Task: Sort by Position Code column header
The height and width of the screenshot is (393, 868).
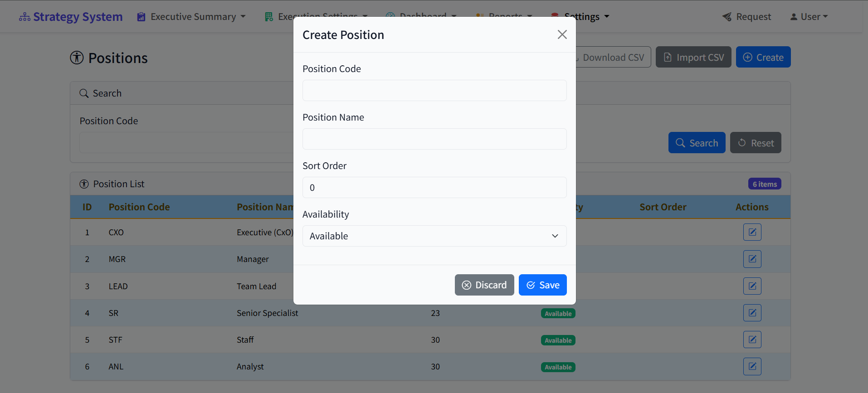Action: coord(139,207)
